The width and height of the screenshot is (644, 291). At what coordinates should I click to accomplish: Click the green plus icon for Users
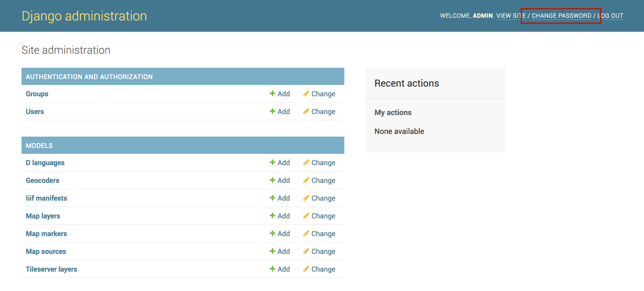[x=272, y=111]
